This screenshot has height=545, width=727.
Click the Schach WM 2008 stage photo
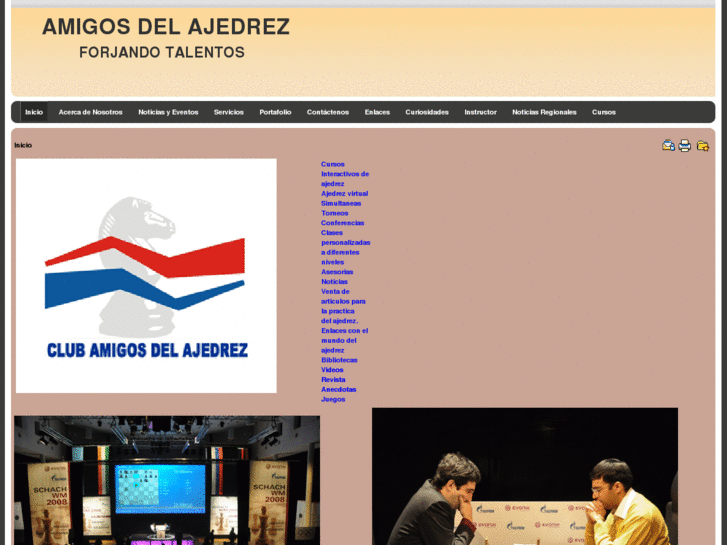[x=167, y=480]
